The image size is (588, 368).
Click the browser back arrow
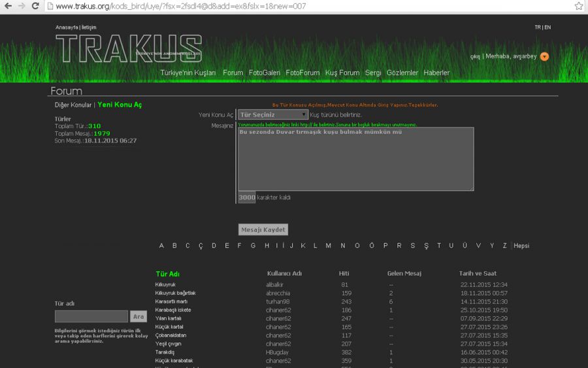[x=8, y=6]
